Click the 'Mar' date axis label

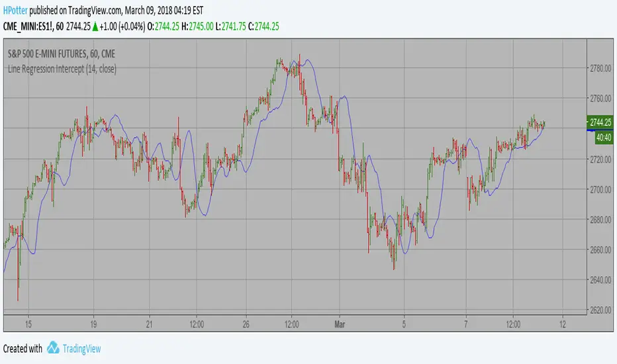click(340, 324)
